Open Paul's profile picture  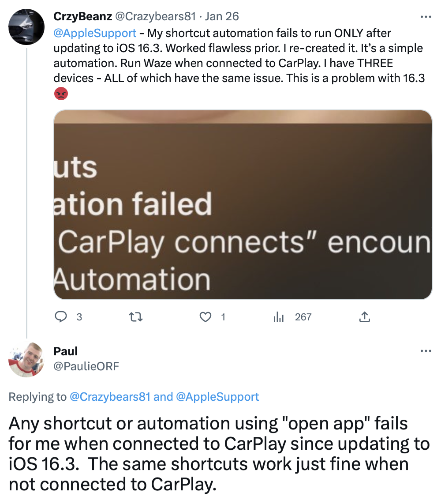point(26,359)
